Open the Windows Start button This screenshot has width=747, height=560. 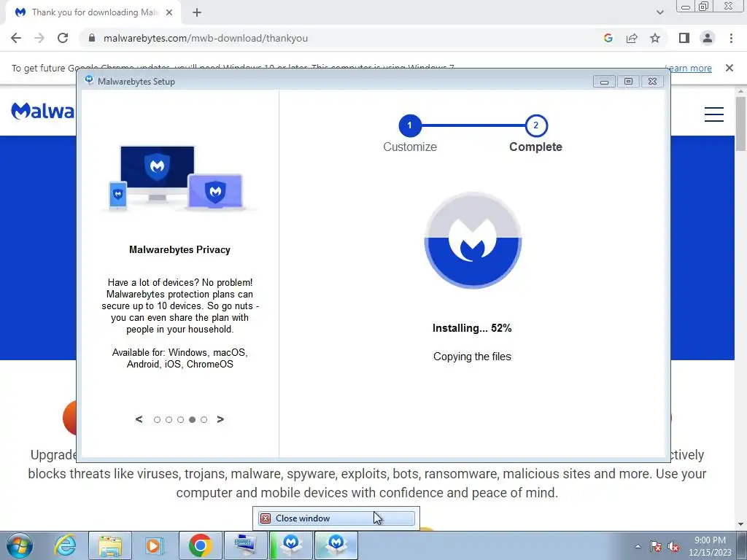[x=20, y=545]
